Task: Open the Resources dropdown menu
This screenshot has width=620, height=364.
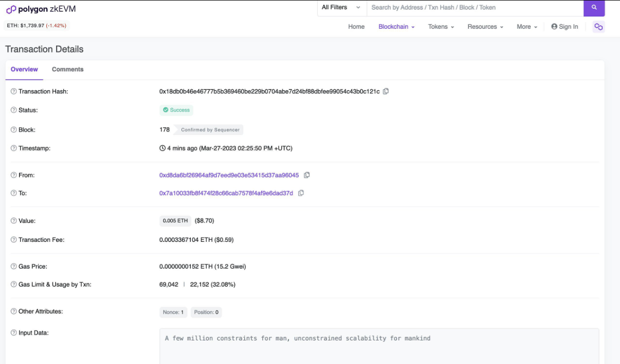Action: (x=485, y=27)
